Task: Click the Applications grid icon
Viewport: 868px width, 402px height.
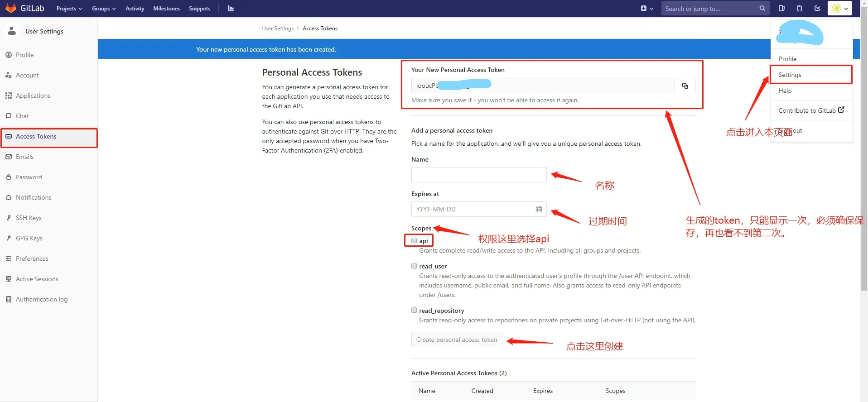Action: [x=9, y=96]
